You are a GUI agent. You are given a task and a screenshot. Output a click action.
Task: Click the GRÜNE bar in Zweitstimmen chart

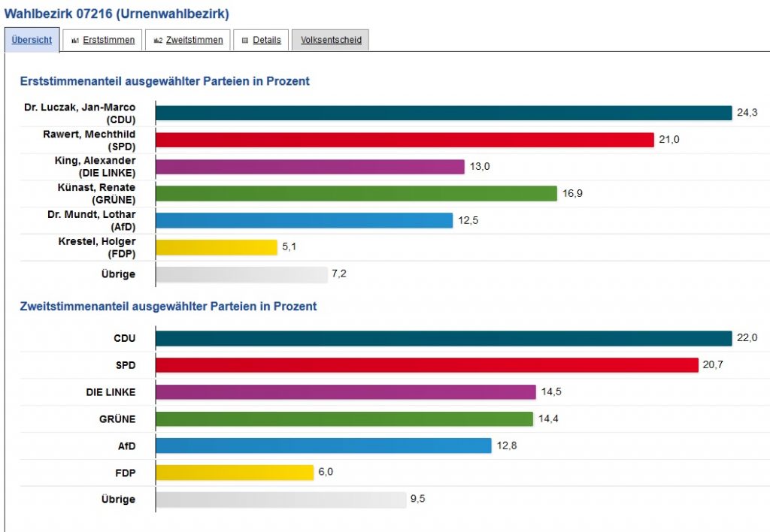pos(344,419)
